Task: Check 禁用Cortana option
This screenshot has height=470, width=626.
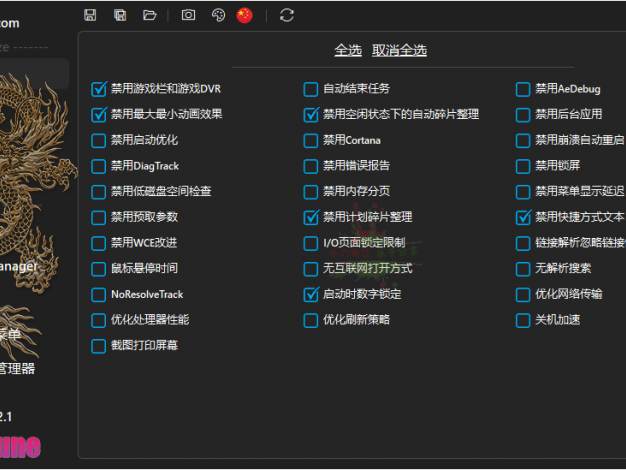Action: pos(311,141)
